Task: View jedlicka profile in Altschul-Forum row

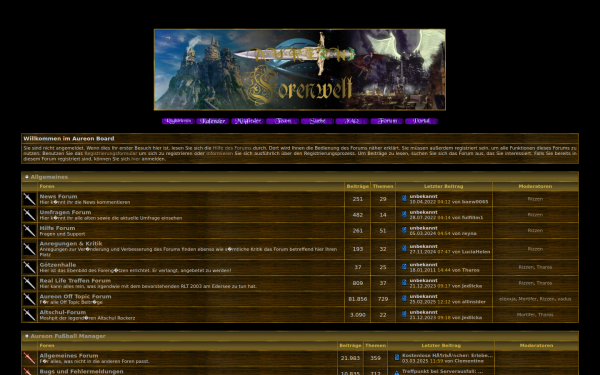Action: pos(472,318)
